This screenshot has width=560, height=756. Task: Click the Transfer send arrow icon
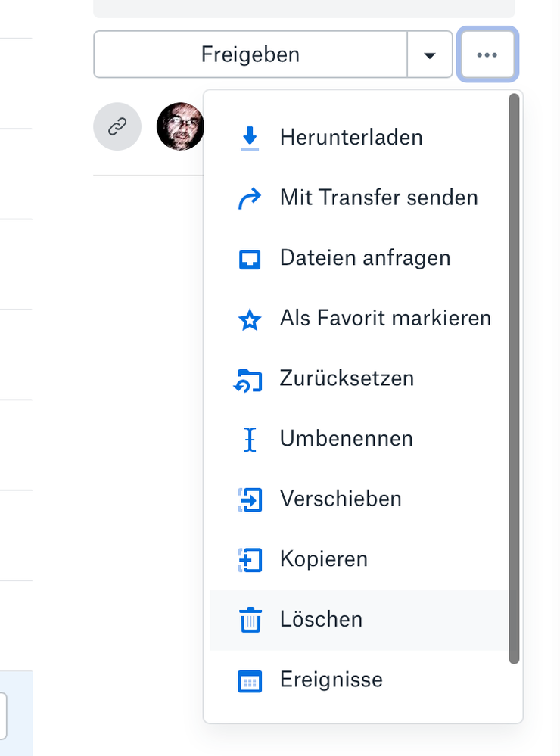pos(250,198)
